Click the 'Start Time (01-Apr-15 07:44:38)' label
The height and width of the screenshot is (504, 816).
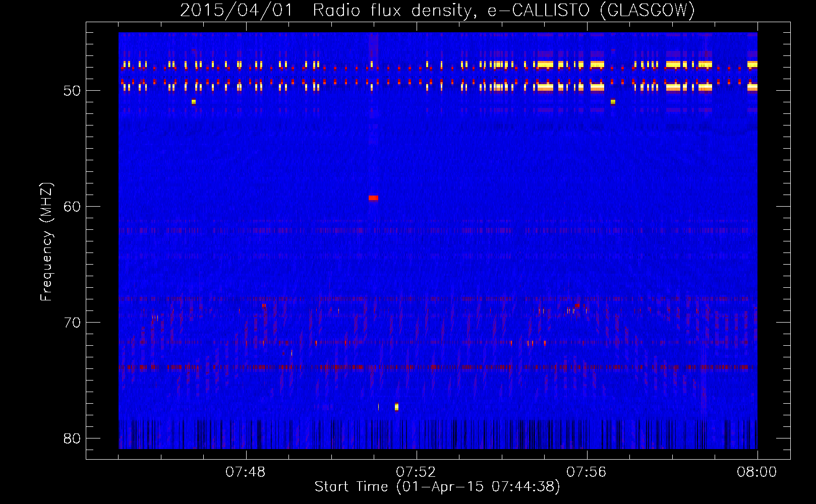pyautogui.click(x=437, y=487)
